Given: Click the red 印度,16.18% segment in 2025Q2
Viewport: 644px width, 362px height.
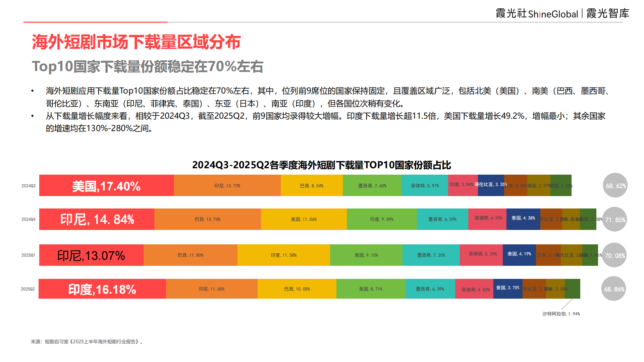Looking at the screenshot, I should coord(102,288).
